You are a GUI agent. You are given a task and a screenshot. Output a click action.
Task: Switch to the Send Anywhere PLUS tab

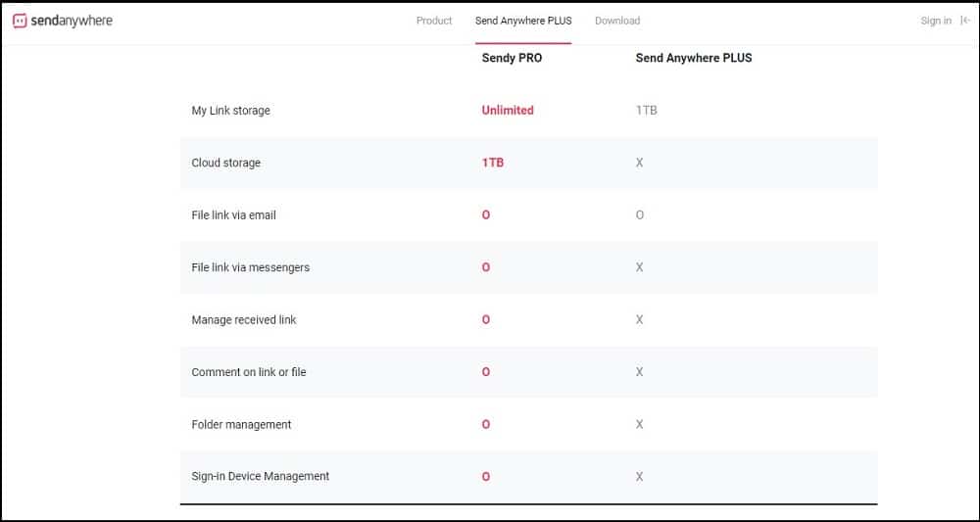click(523, 21)
